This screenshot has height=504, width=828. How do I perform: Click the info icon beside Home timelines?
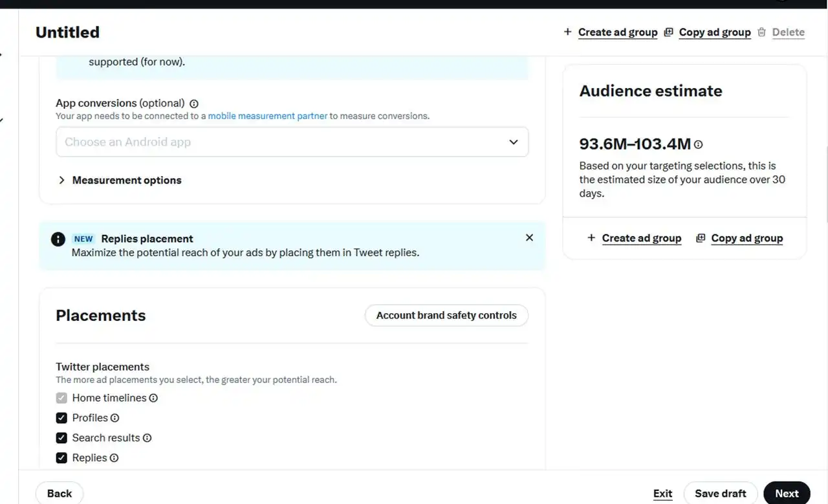(153, 398)
